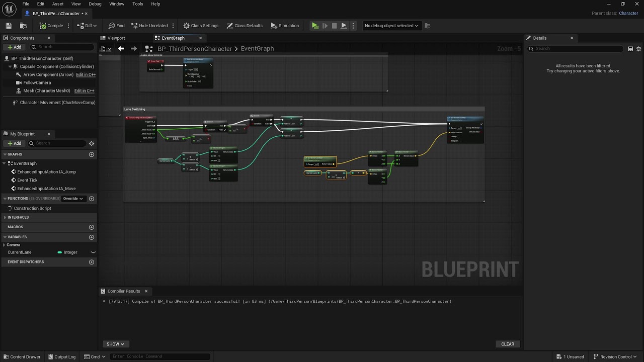Click the Components search field
This screenshot has width=644, height=362.
tap(61, 47)
